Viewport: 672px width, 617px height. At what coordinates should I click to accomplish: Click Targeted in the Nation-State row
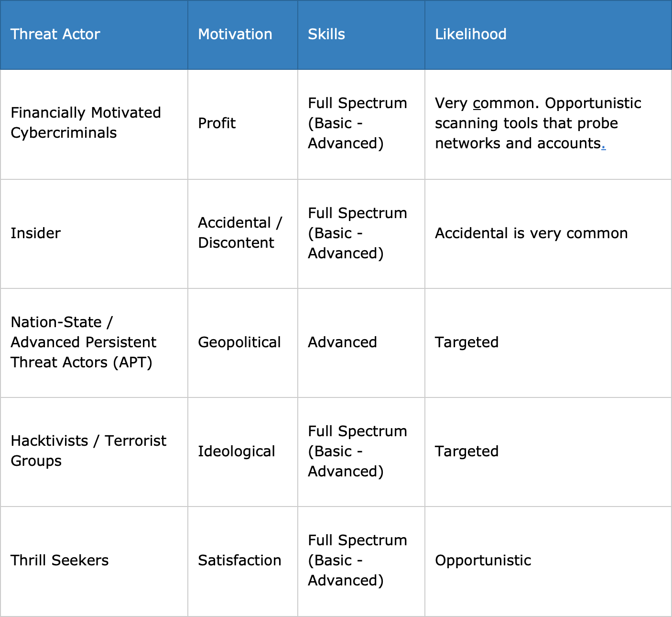pos(466,342)
